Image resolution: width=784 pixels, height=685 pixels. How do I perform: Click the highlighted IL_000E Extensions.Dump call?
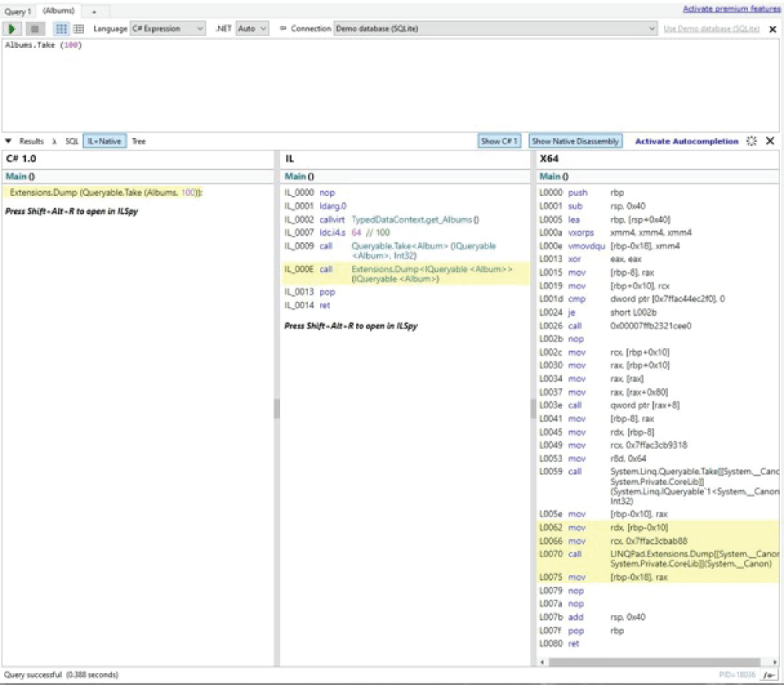[405, 274]
